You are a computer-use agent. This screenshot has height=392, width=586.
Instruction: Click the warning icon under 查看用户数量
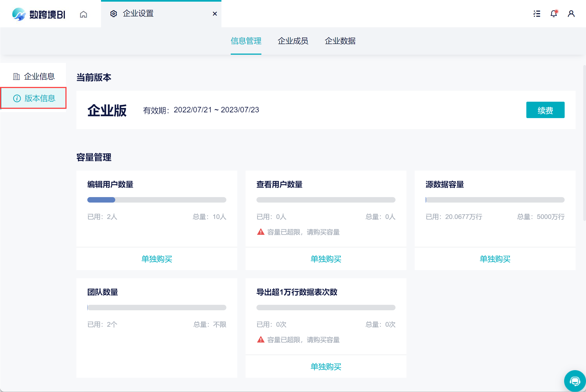pos(261,232)
